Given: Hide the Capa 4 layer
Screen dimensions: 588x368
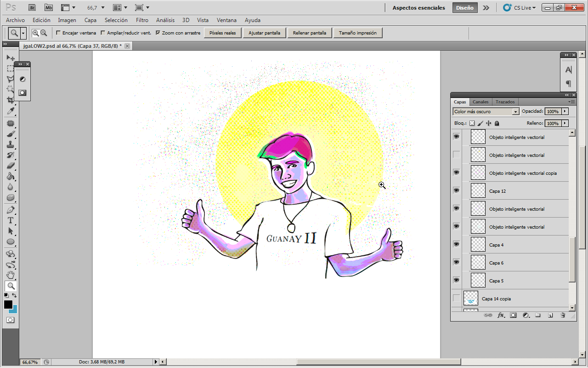Looking at the screenshot, I should (456, 244).
